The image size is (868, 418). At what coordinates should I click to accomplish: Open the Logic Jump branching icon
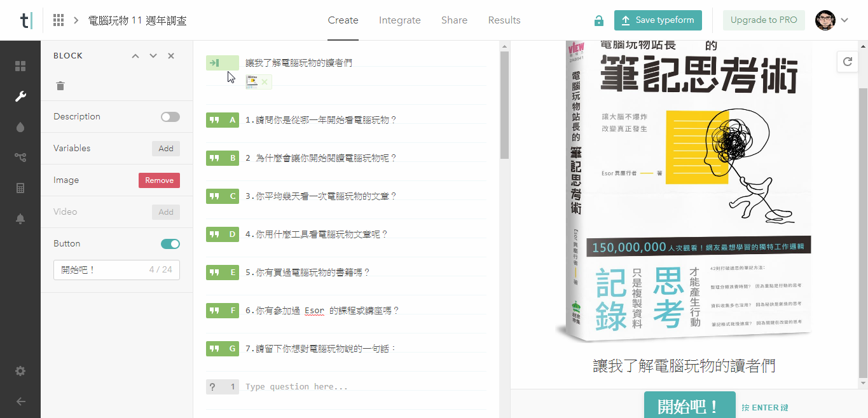click(x=20, y=158)
